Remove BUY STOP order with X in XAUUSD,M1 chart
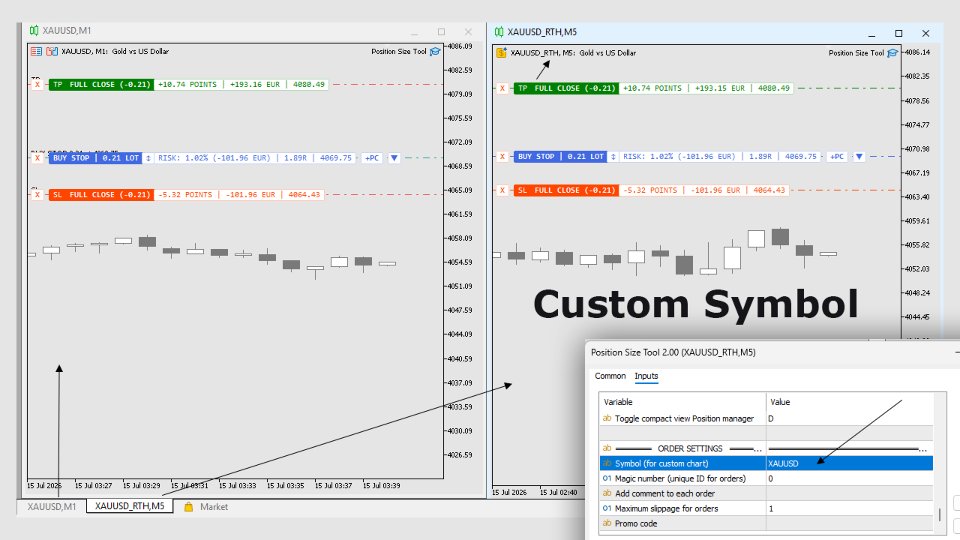 click(x=37, y=158)
